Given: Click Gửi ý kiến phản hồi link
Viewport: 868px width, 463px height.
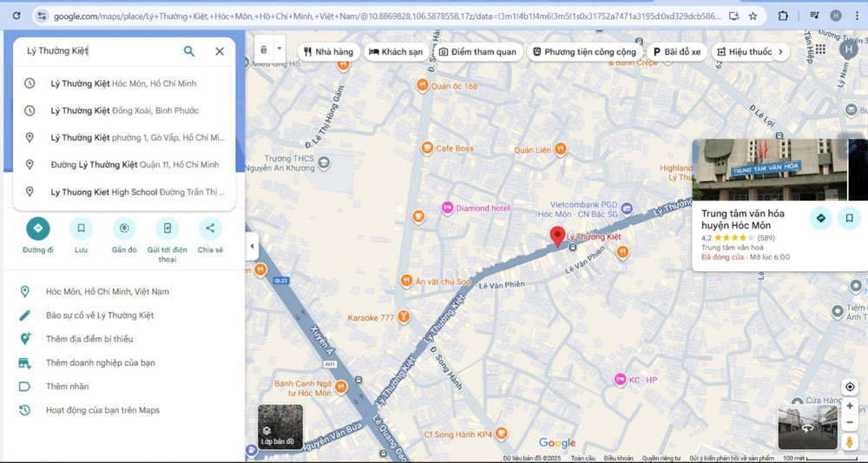Looking at the screenshot, I should pyautogui.click(x=732, y=459).
